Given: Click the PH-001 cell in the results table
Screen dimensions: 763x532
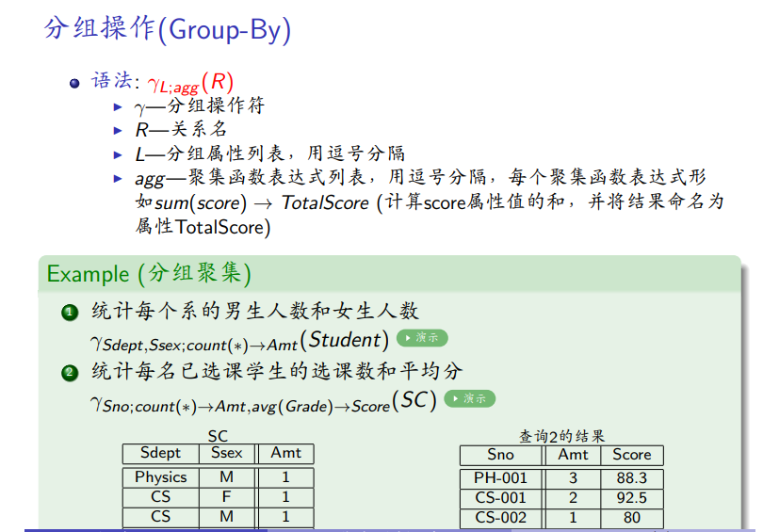Looking at the screenshot, I should point(500,478).
